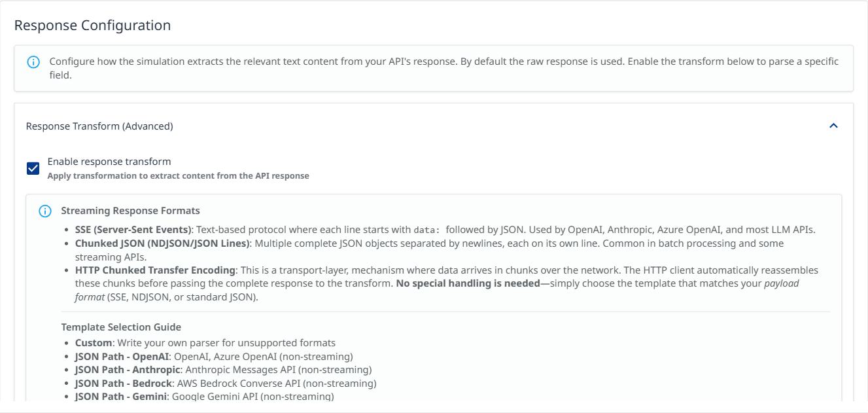
Task: Click the Enable response transform label
Action: [109, 162]
